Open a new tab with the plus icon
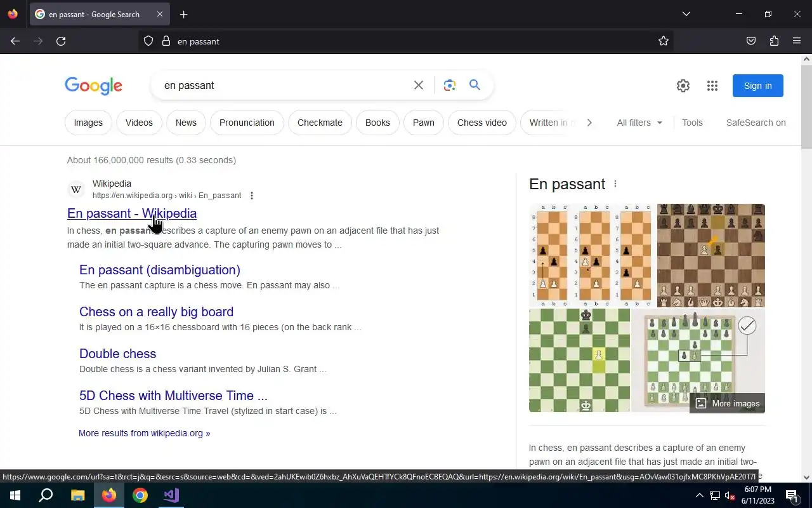Screen dimensions: 812x508 point(183,14)
